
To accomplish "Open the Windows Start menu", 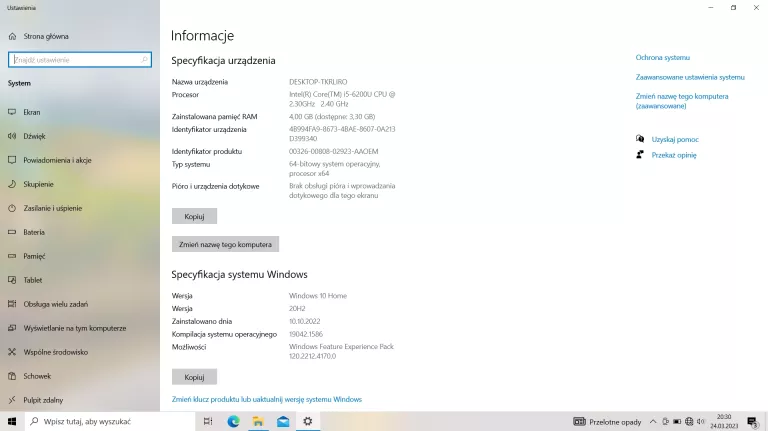I will (x=12, y=421).
